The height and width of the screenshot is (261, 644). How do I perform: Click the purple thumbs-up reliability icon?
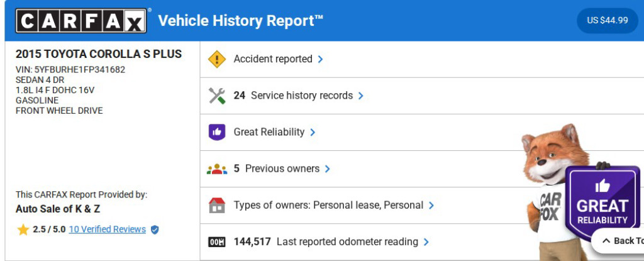coord(217,132)
